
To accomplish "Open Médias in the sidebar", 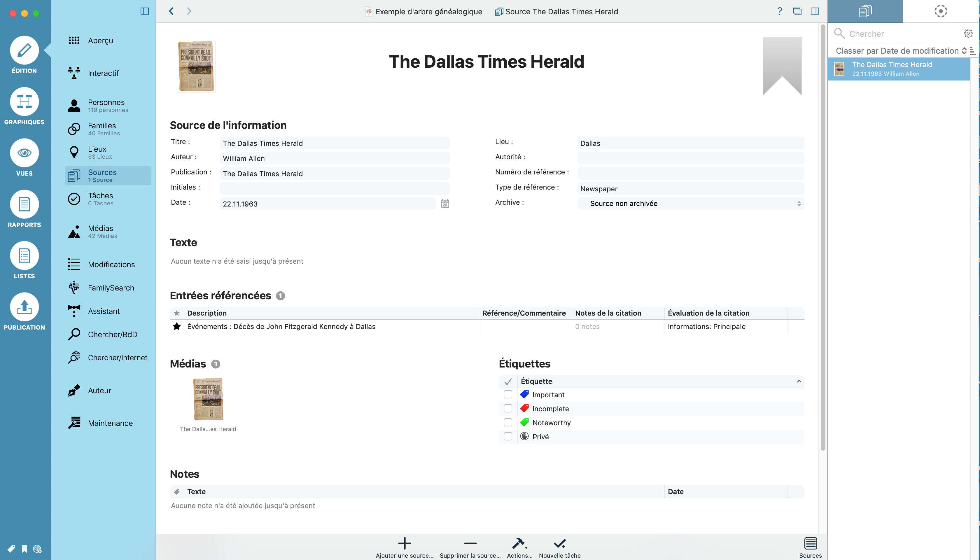I will pos(108,232).
